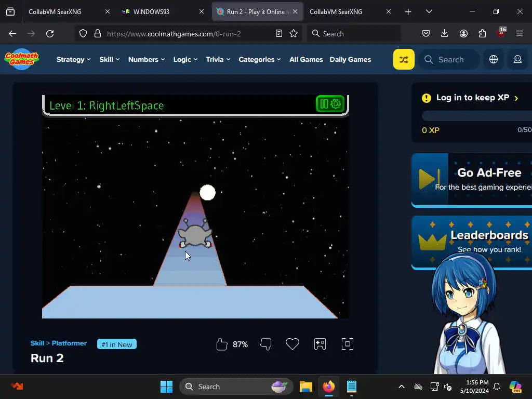Open Notepad from the taskbar

coord(352,387)
